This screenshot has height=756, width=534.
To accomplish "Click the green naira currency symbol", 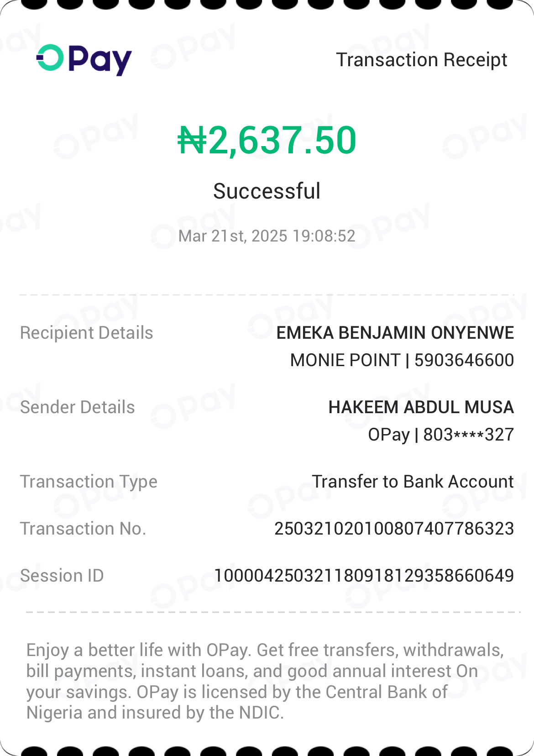I will pyautogui.click(x=192, y=140).
